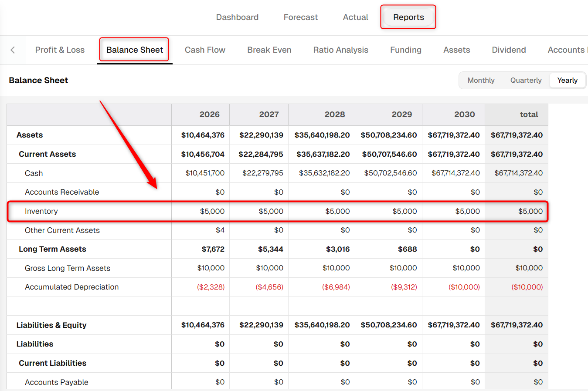Viewport: 588px width, 391px height.
Task: Select the Accumulated Depreciation row
Action: point(277,287)
